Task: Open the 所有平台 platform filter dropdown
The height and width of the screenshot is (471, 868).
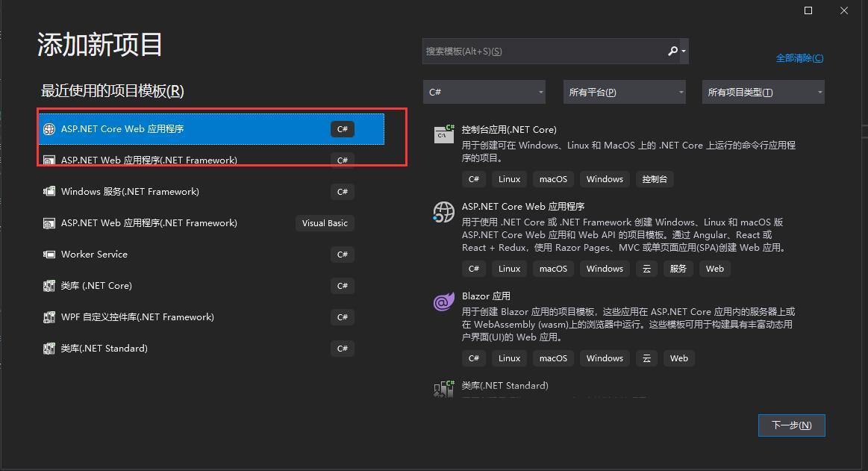Action: (625, 92)
